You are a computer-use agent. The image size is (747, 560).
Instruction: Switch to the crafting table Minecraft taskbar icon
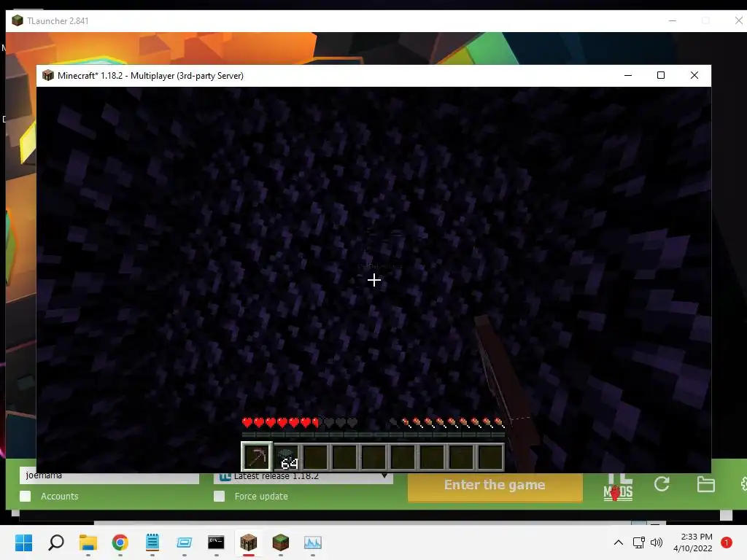point(248,542)
